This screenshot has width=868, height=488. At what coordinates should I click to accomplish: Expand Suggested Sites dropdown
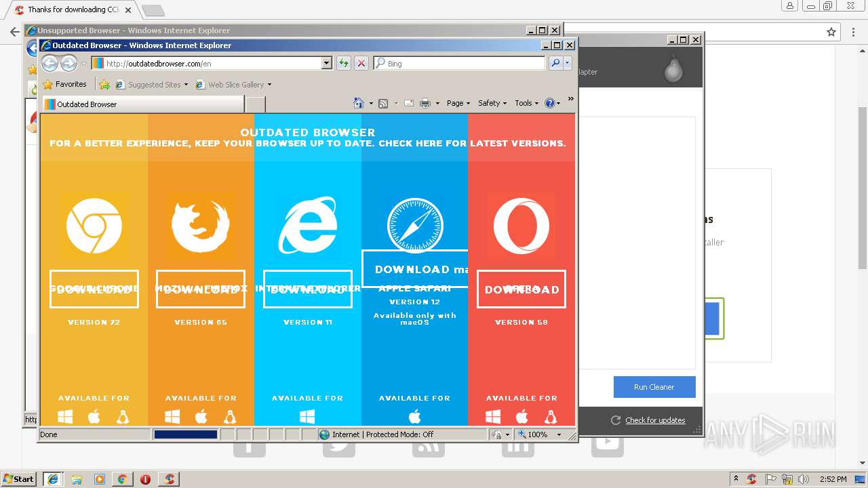click(x=186, y=85)
